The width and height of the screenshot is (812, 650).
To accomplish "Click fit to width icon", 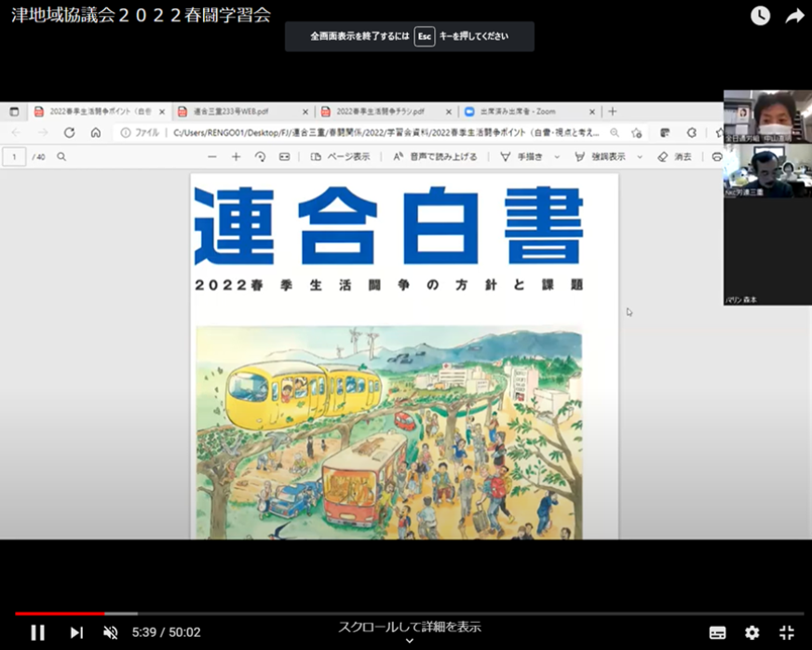I will (x=284, y=156).
